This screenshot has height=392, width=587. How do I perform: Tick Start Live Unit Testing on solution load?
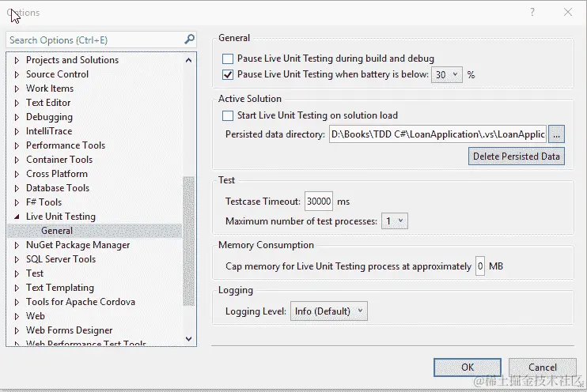coord(228,115)
